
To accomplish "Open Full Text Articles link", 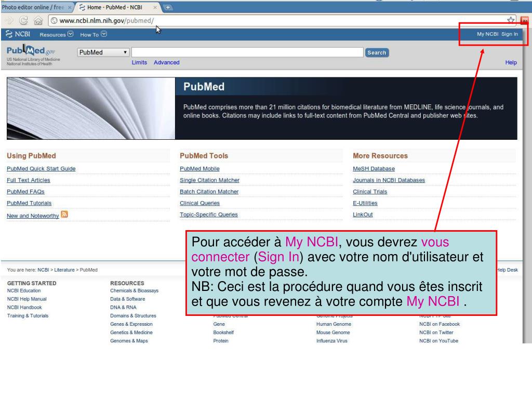I will pyautogui.click(x=29, y=180).
